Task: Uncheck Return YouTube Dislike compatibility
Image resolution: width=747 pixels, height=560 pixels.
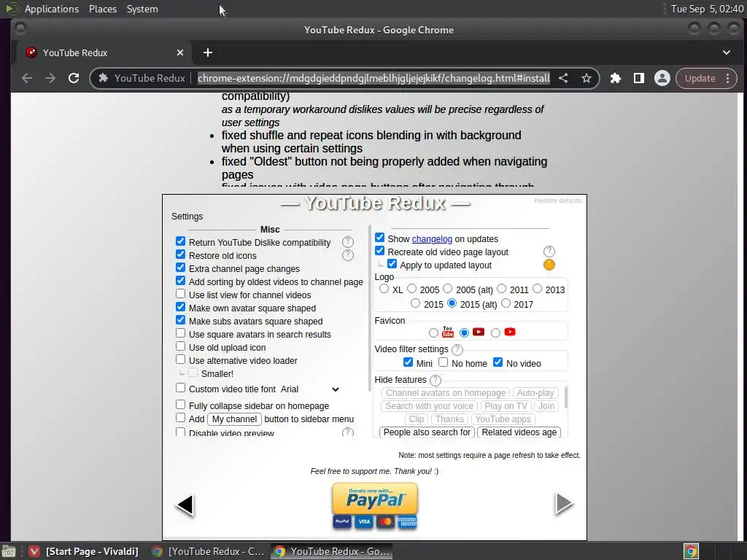Action: [x=181, y=241]
